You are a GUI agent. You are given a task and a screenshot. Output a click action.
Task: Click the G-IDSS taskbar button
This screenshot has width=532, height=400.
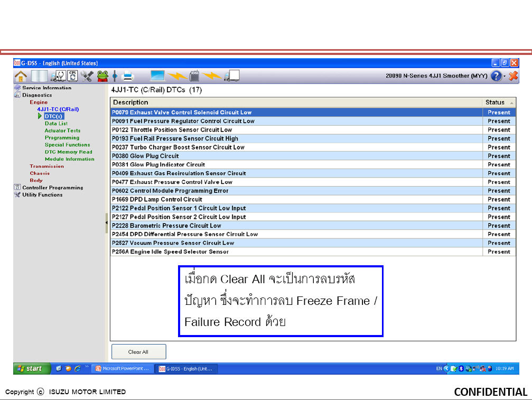[x=186, y=369]
